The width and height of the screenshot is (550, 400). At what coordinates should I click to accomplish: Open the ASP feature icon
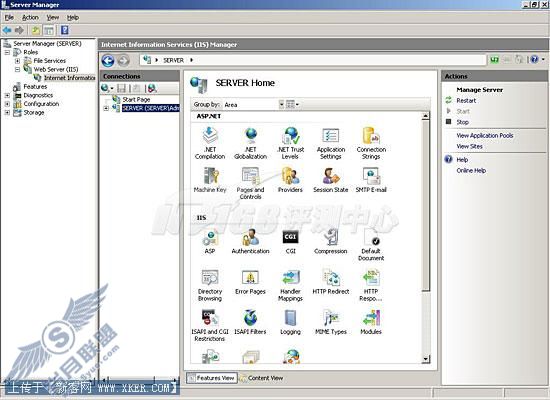tap(210, 241)
